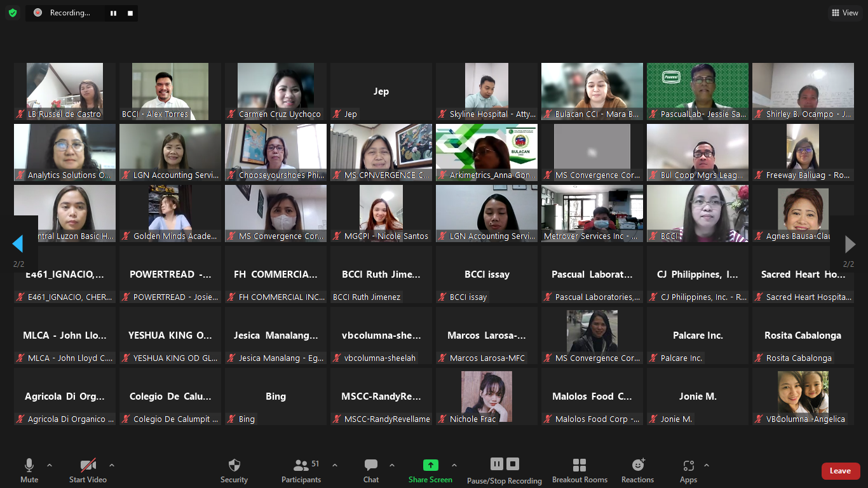Select MGCPI - Nicole Santos video tile
The height and width of the screenshot is (488, 868).
(381, 213)
